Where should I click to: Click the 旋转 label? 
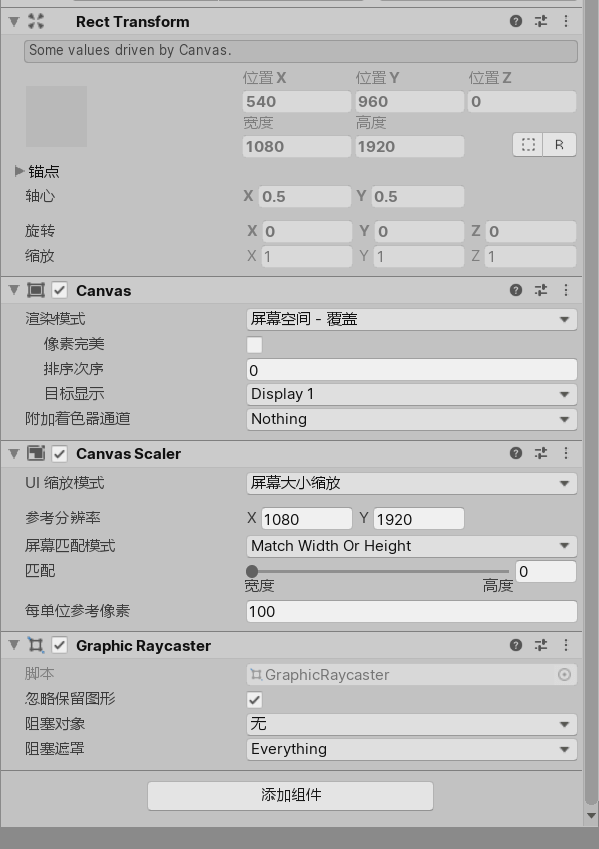[40, 231]
